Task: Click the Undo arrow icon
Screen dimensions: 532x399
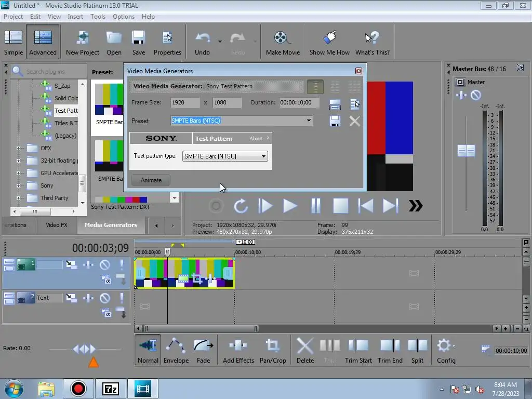Action: pos(203,38)
